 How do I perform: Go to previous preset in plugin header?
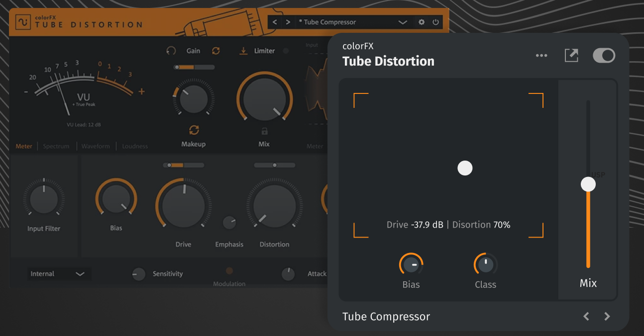[275, 22]
